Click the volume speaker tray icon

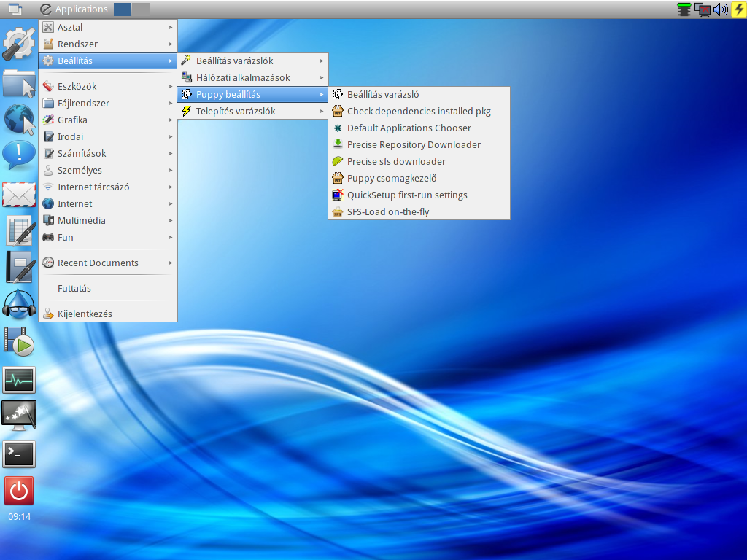[x=721, y=9]
